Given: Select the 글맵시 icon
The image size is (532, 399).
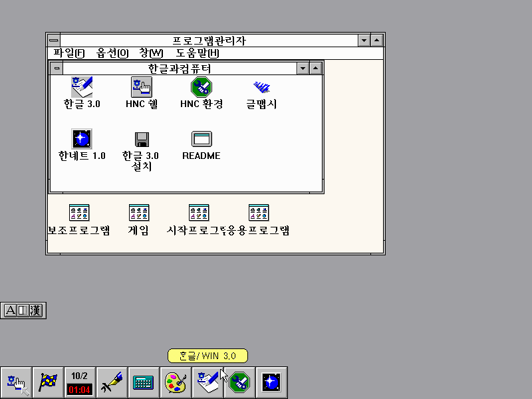Looking at the screenshot, I should tap(261, 87).
